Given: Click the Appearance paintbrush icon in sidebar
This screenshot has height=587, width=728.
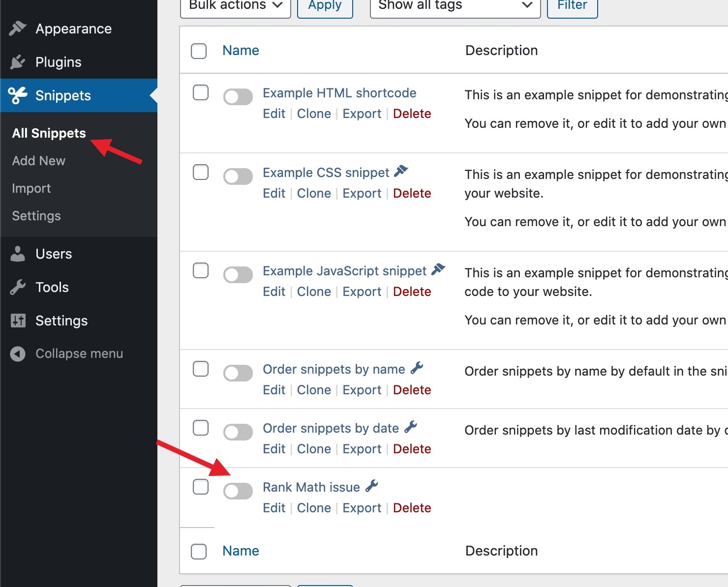Looking at the screenshot, I should (18, 29).
